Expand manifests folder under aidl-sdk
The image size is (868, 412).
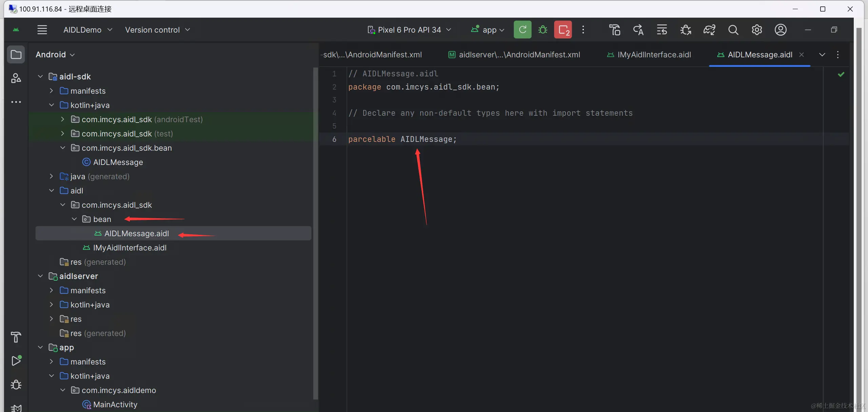click(51, 91)
